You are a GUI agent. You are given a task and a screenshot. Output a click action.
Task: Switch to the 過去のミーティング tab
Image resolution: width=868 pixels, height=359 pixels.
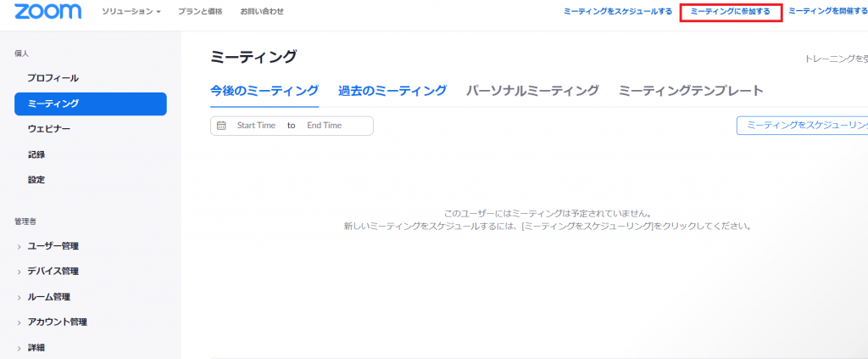[x=392, y=91]
